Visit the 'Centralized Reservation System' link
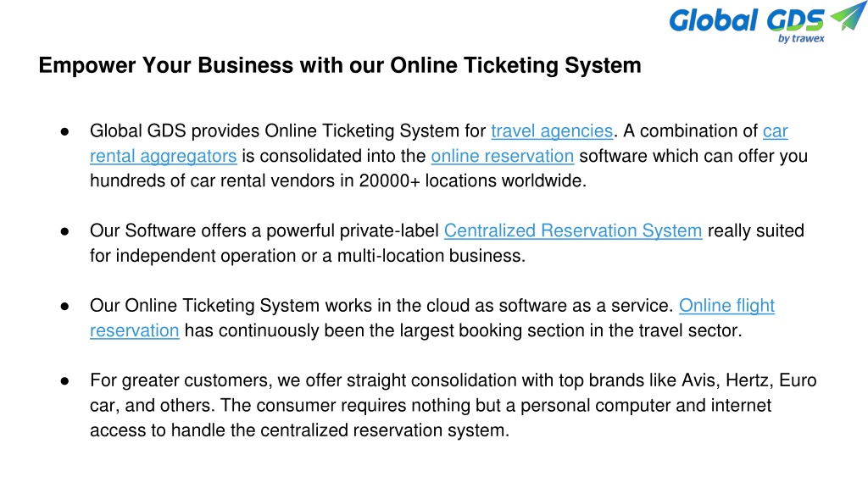The height and width of the screenshot is (488, 868). pyautogui.click(x=573, y=230)
